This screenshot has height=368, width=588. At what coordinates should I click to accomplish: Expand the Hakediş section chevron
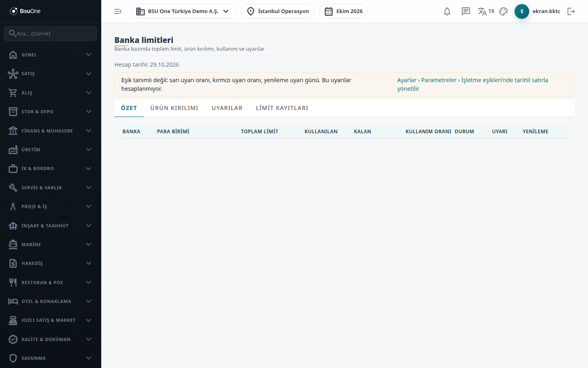pos(89,263)
